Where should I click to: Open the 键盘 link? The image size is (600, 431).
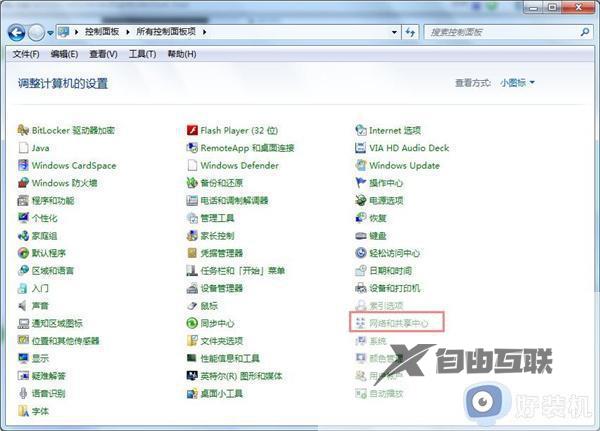(378, 236)
